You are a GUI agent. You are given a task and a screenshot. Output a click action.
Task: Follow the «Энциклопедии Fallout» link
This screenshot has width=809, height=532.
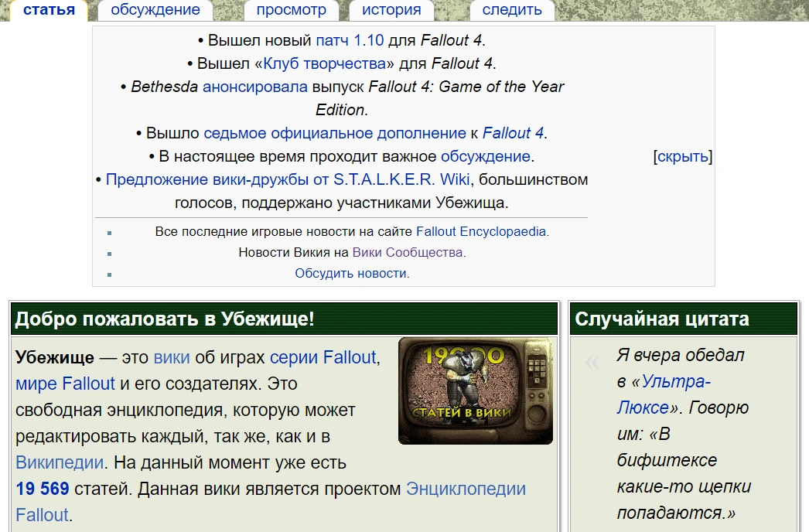[x=271, y=502]
